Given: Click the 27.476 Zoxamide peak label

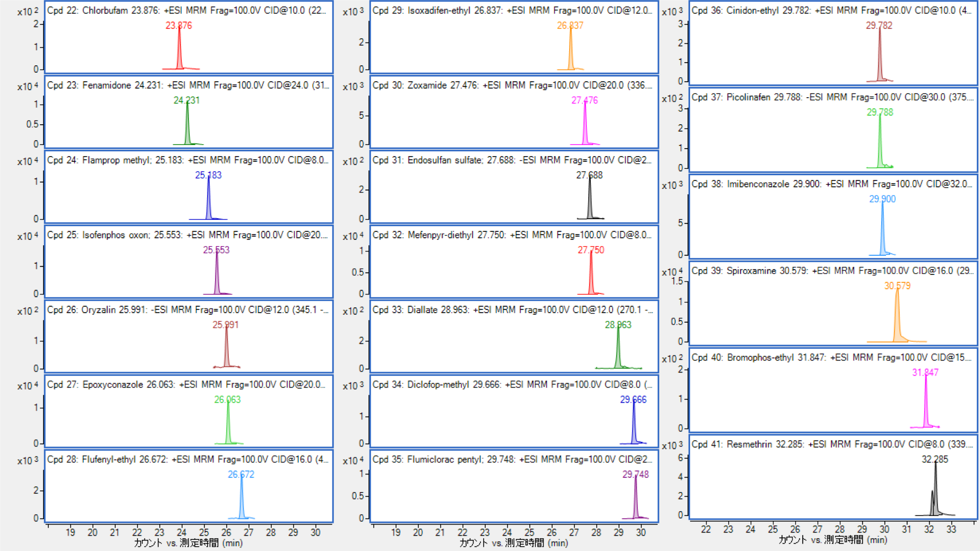Looking at the screenshot, I should (584, 100).
